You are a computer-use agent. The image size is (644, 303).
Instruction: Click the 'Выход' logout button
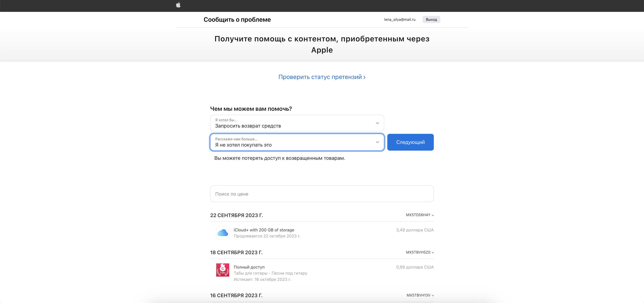point(431,19)
